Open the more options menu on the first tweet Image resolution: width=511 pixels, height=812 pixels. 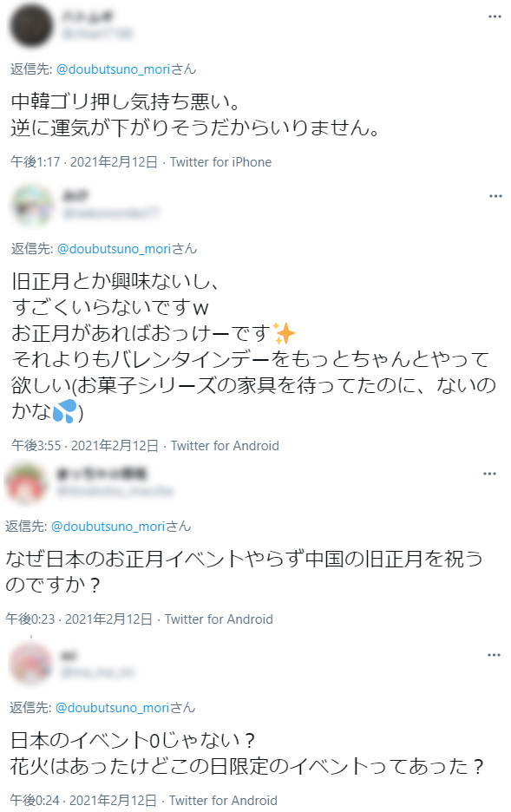click(495, 17)
